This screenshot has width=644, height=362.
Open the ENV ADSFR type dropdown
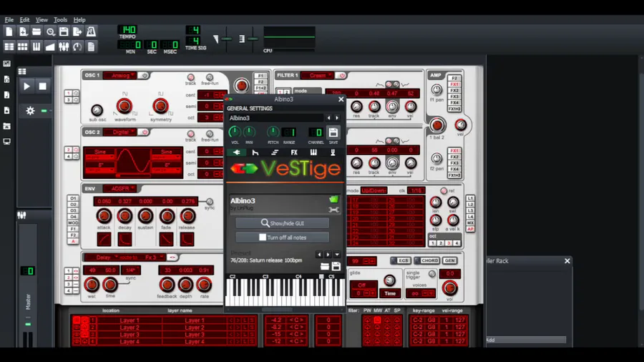pyautogui.click(x=120, y=189)
